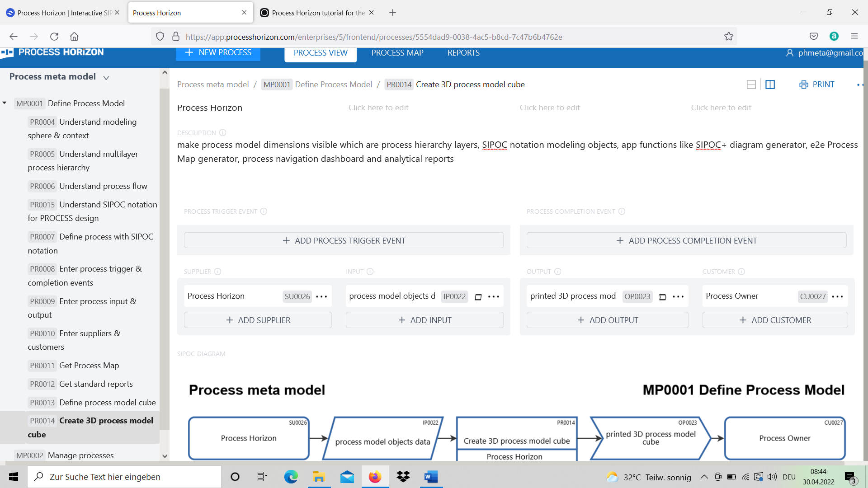Click the horizontal layout icon near PRINT

(751, 84)
